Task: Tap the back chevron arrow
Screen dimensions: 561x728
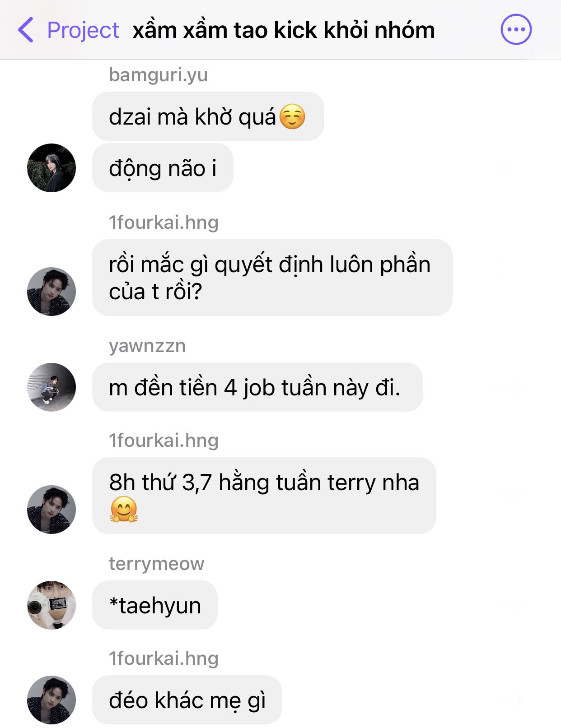Action: tap(25, 30)
